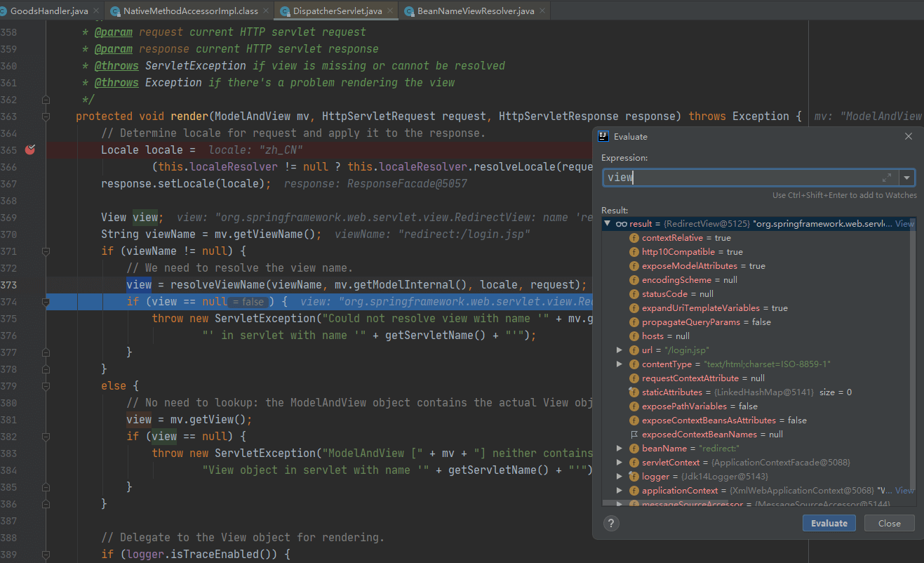Click the field icon beside contentType

pos(634,364)
